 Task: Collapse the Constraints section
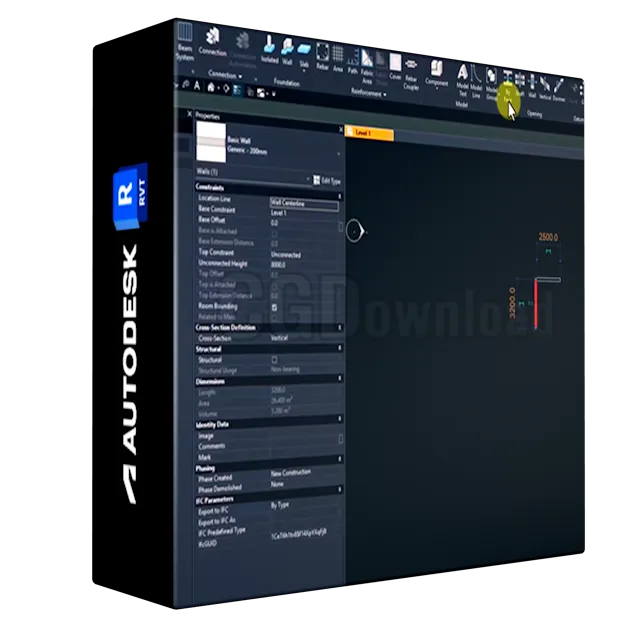[340, 196]
